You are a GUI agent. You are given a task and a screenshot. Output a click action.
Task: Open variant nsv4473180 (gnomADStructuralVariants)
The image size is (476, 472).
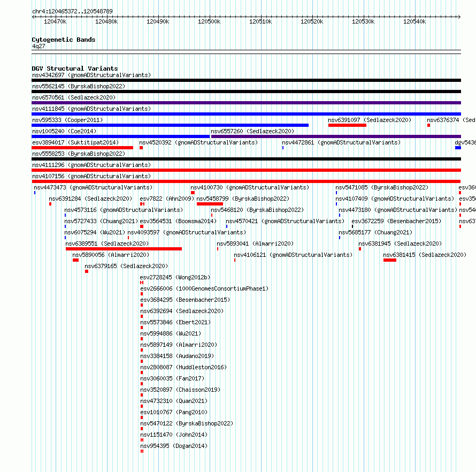pos(398,210)
